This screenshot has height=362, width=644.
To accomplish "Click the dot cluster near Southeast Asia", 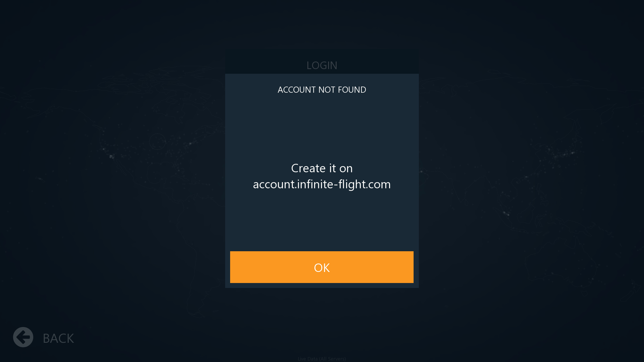I will click(x=506, y=214).
